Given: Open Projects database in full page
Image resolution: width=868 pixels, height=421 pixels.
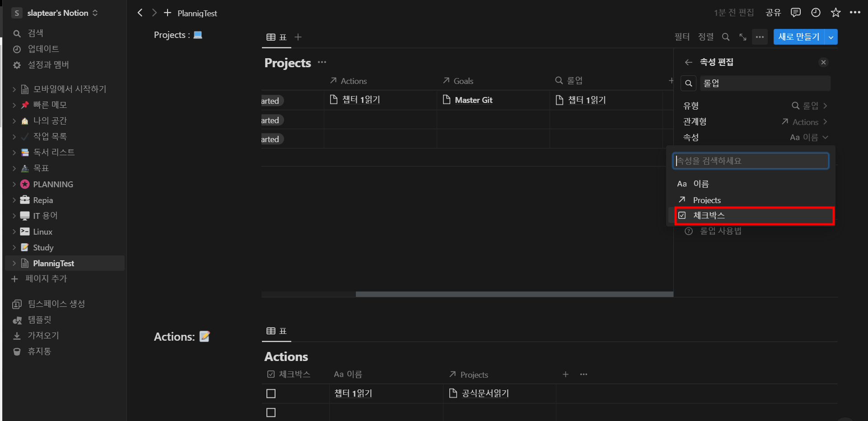Looking at the screenshot, I should coord(743,37).
